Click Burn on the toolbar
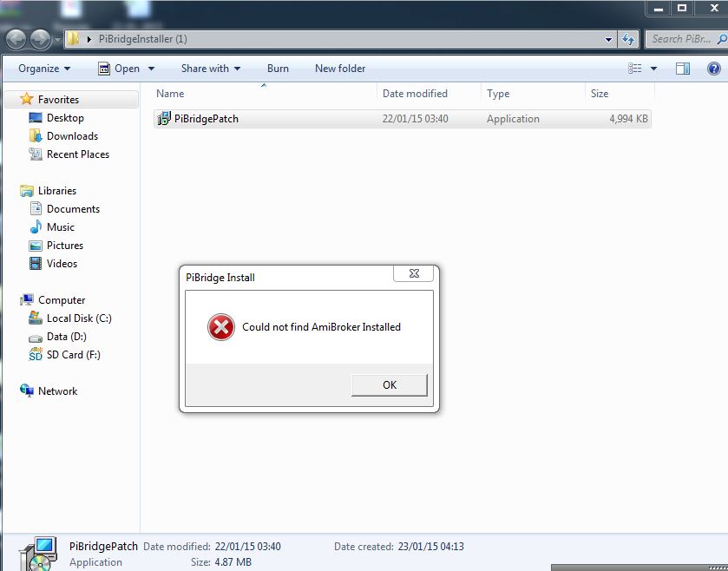The height and width of the screenshot is (571, 728). pyautogui.click(x=278, y=69)
